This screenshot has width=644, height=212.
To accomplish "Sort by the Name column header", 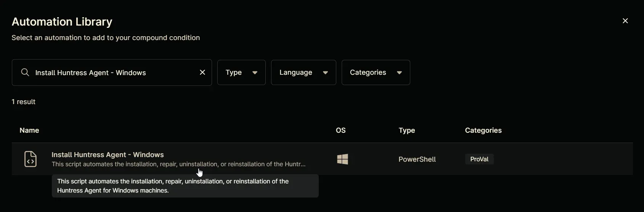I will 29,130.
